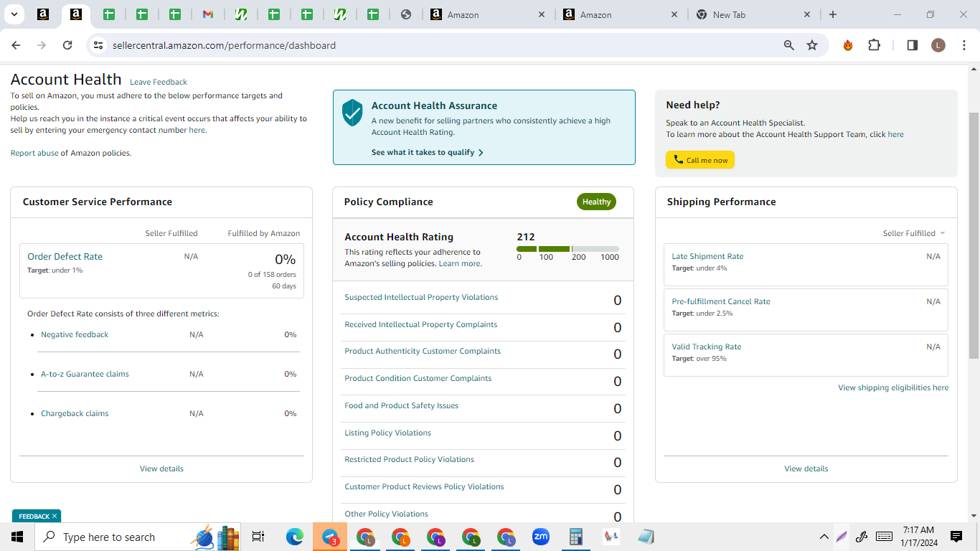The width and height of the screenshot is (980, 551).
Task: Open the Chrome profile avatar
Action: pyautogui.click(x=938, y=45)
